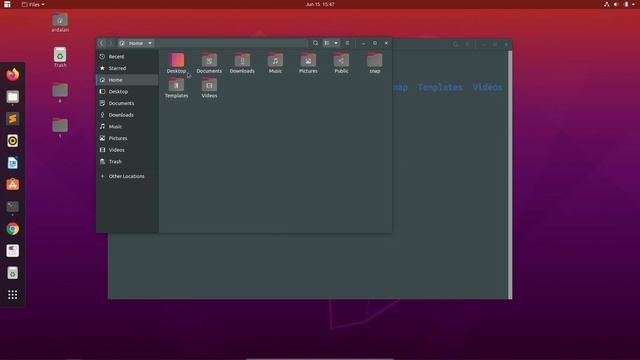Toggle list/grid view in Files

pyautogui.click(x=327, y=43)
